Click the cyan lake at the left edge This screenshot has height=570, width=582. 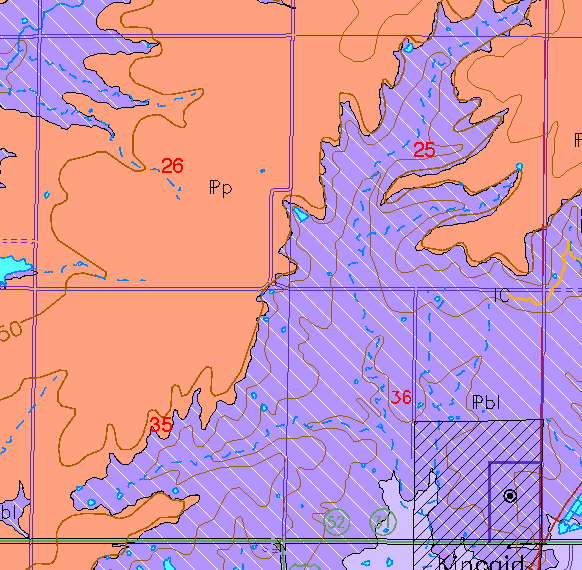[x=15, y=269]
